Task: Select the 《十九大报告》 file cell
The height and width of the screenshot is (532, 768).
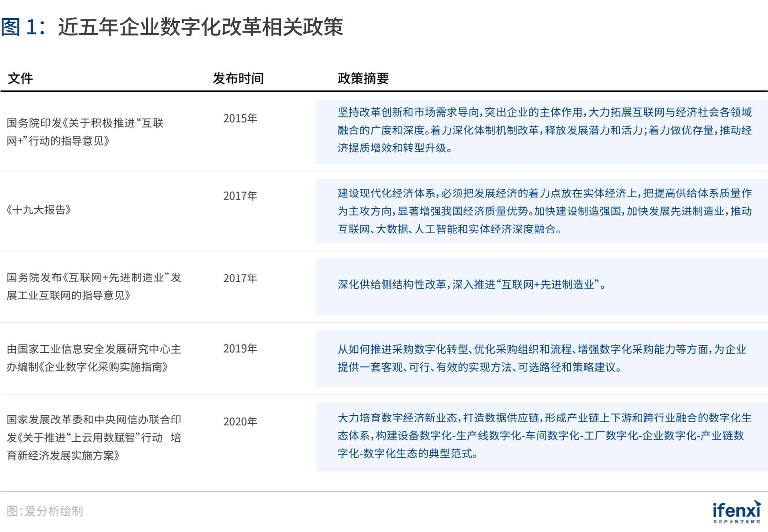Action: 39,210
